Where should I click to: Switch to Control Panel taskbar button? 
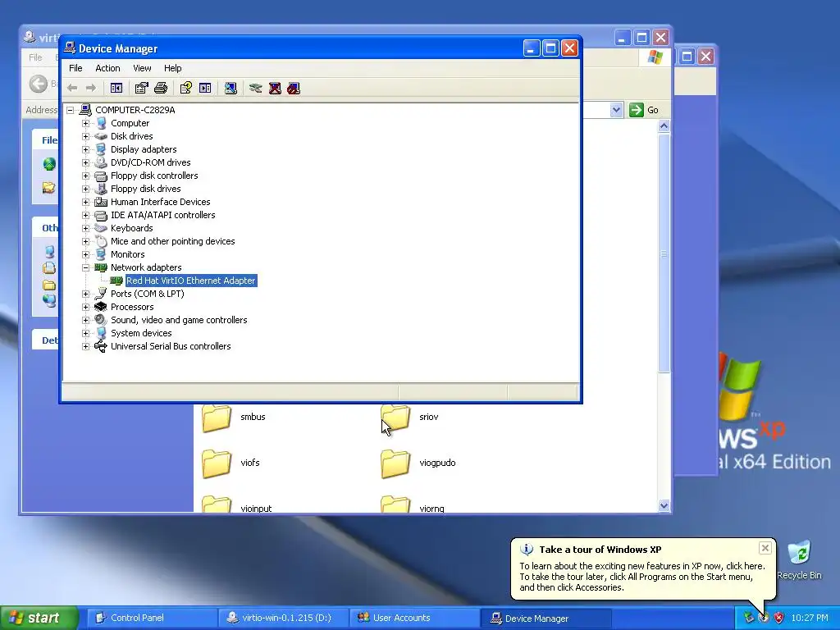151,618
